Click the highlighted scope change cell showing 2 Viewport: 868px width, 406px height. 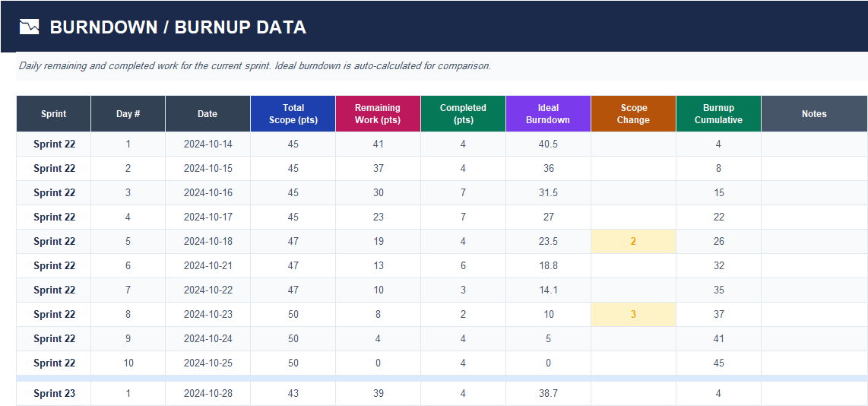[633, 242]
